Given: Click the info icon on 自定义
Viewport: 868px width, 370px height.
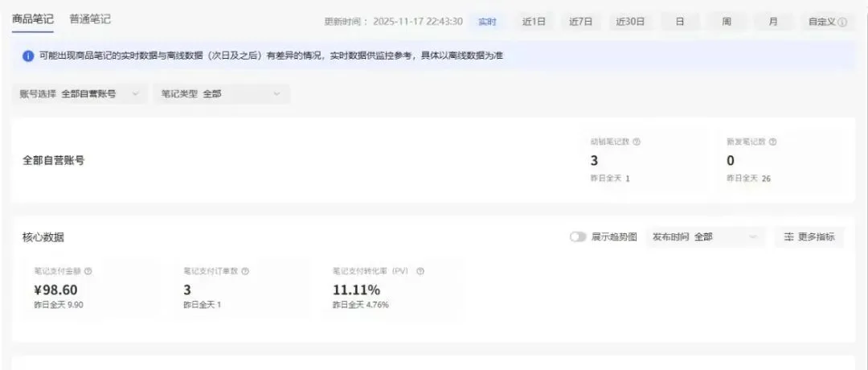Looking at the screenshot, I should click(x=842, y=23).
